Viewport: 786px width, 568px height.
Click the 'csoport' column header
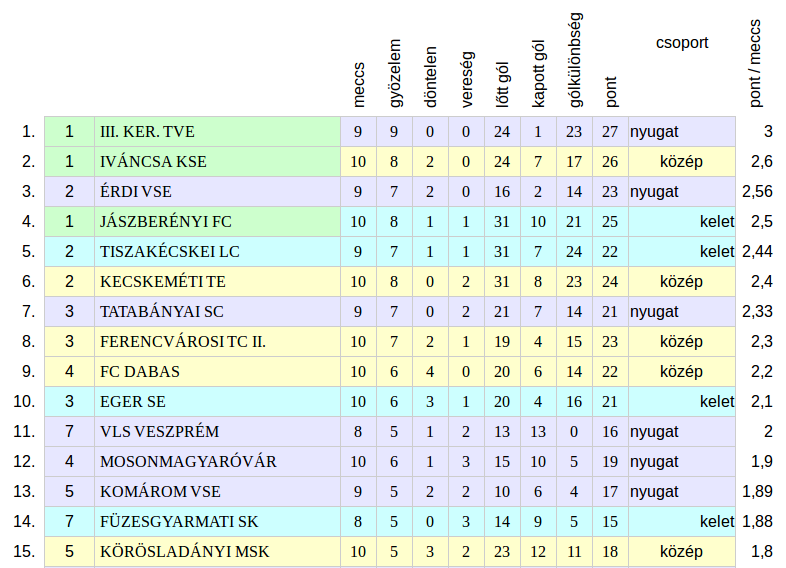pyautogui.click(x=682, y=43)
